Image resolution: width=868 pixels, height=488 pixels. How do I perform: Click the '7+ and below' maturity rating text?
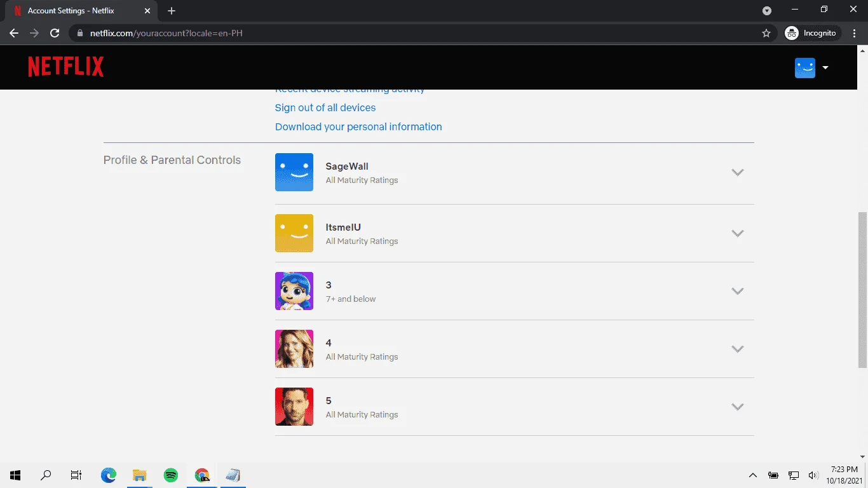point(351,299)
